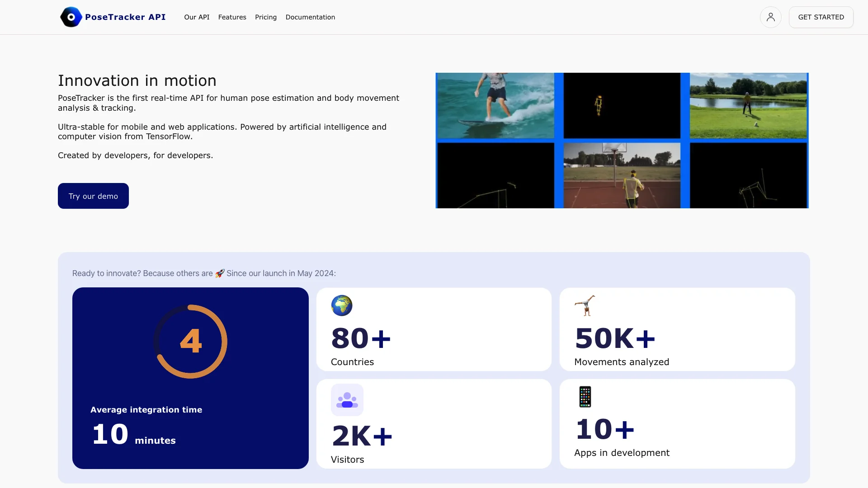Go to the Features nav item
Viewport: 868px width, 488px height.
232,17
